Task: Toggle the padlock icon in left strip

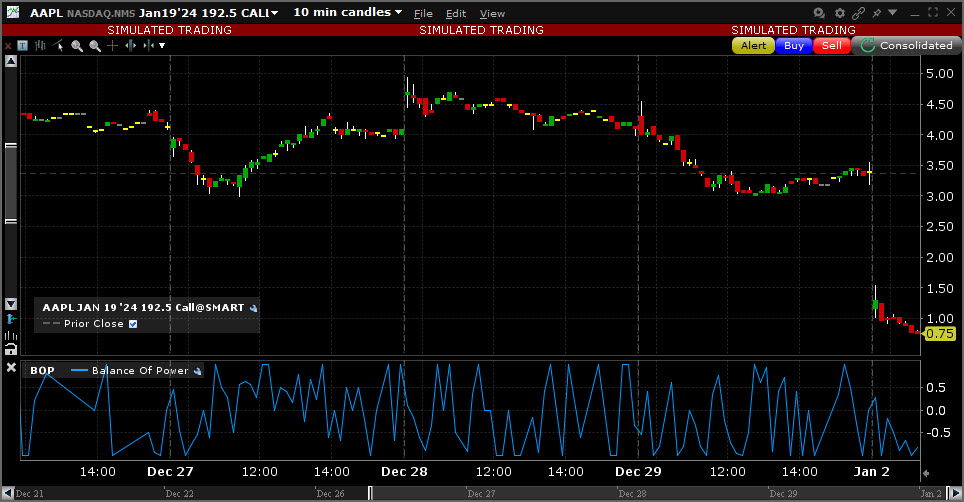Action: coord(11,350)
